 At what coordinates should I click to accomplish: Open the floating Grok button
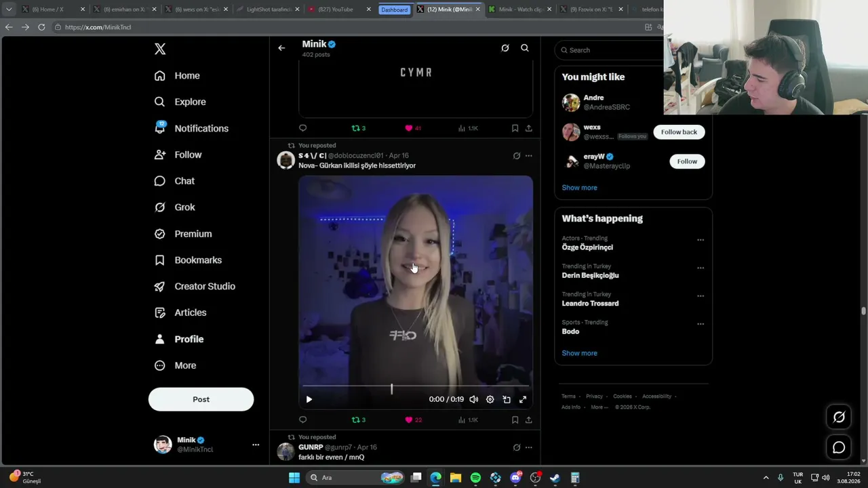[839, 418]
